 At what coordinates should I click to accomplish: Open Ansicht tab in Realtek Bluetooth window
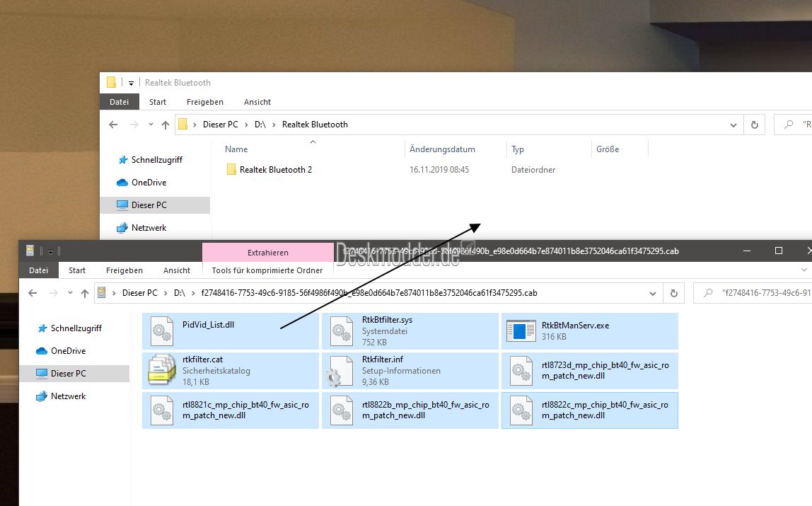point(257,102)
